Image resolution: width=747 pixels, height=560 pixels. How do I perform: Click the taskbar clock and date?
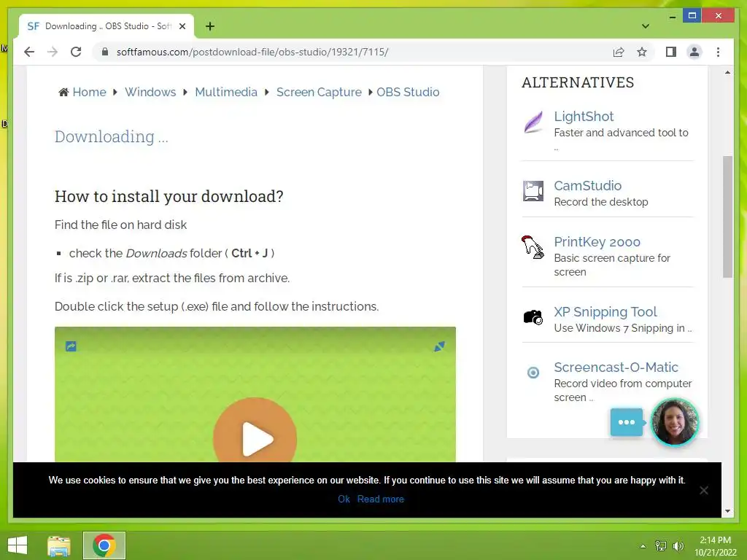coord(715,546)
